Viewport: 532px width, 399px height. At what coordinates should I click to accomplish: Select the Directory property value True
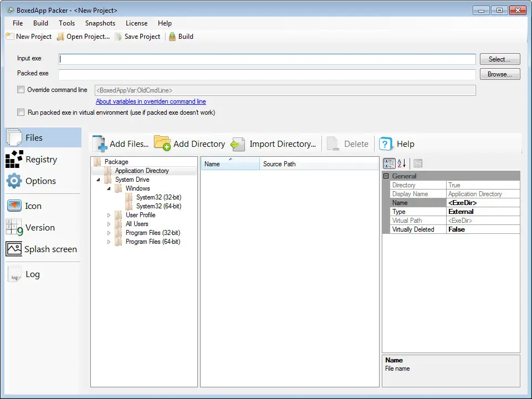[x=483, y=185]
